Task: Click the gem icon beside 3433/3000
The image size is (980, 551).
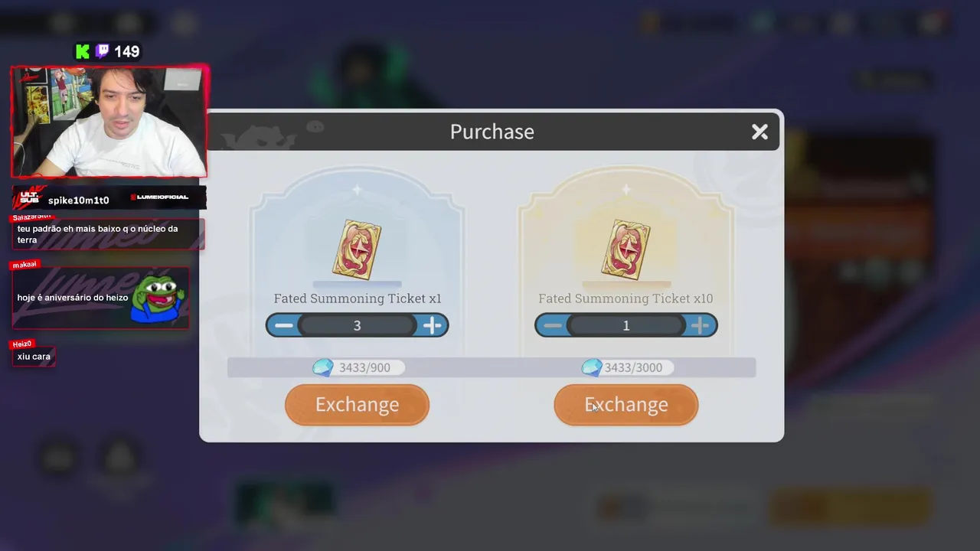Action: [x=592, y=367]
